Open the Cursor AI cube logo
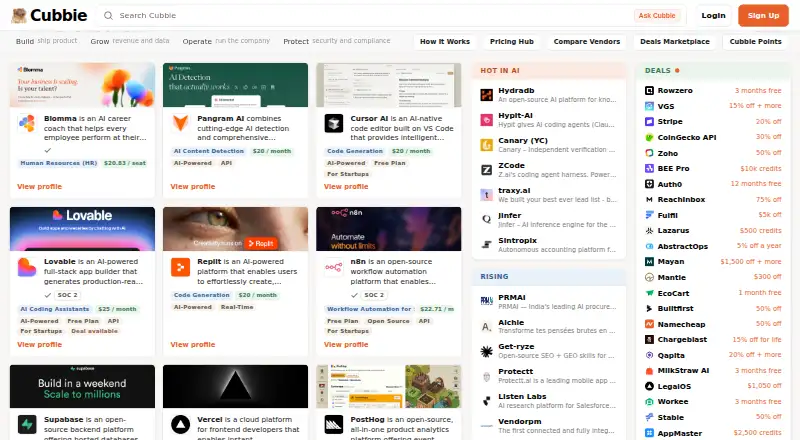The image size is (800, 440). [x=334, y=123]
